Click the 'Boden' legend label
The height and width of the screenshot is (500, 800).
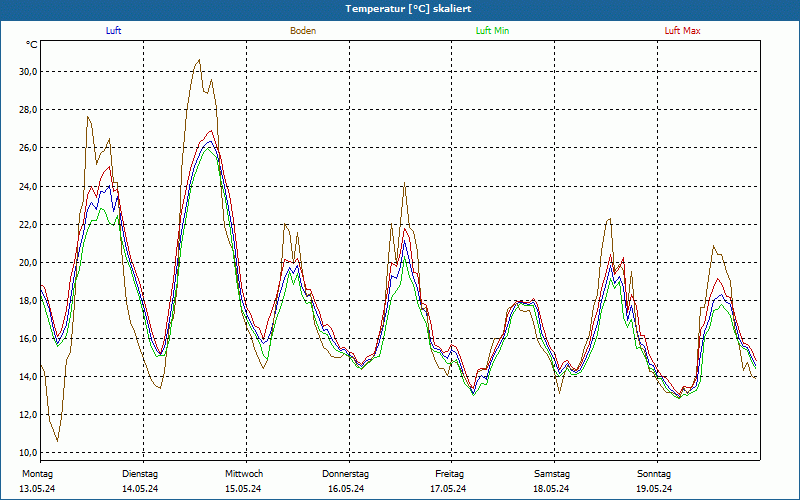pos(303,31)
